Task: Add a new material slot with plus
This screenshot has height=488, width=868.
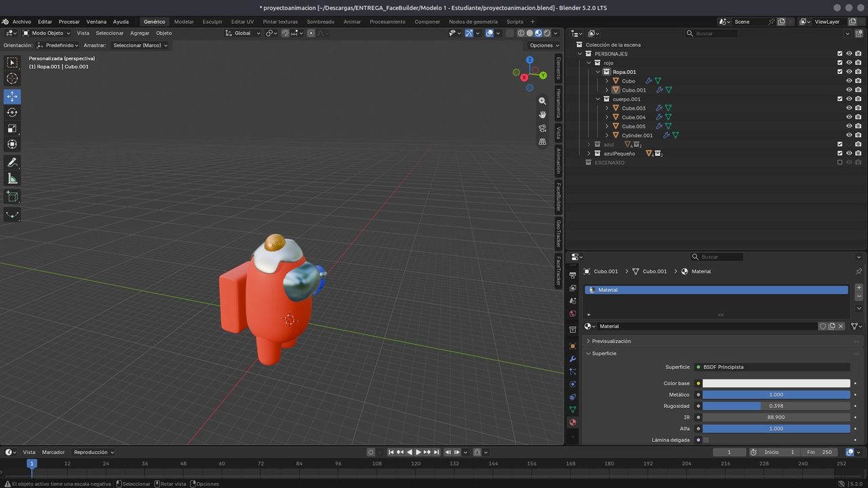Action: pos(859,288)
